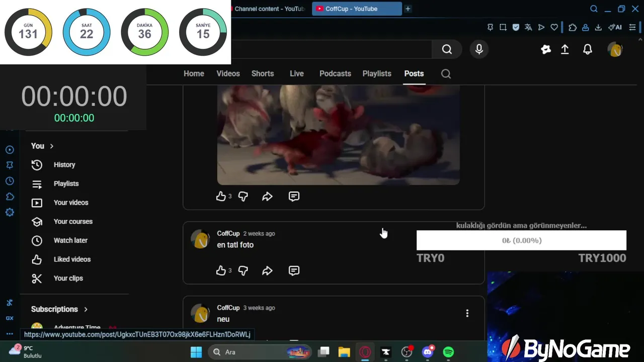Image resolution: width=644 pixels, height=362 pixels.
Task: Share the image post above 'en tatl foto'
Action: pos(267,197)
